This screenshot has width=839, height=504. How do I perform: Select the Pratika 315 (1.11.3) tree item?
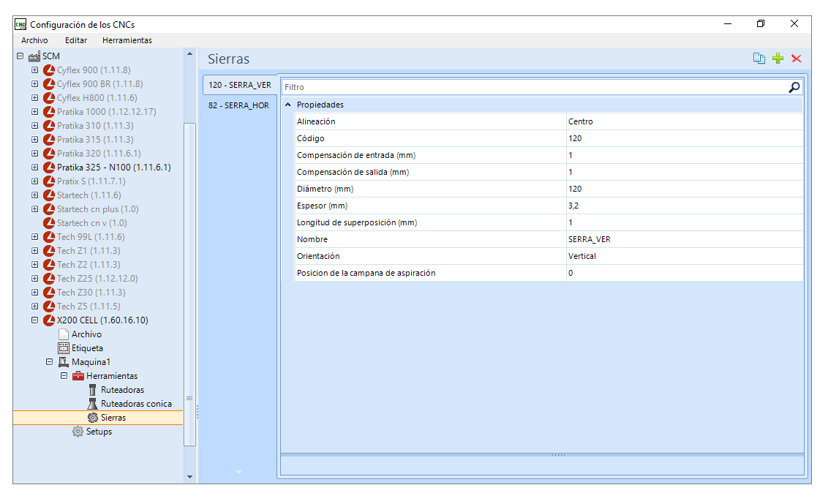pyautogui.click(x=95, y=140)
